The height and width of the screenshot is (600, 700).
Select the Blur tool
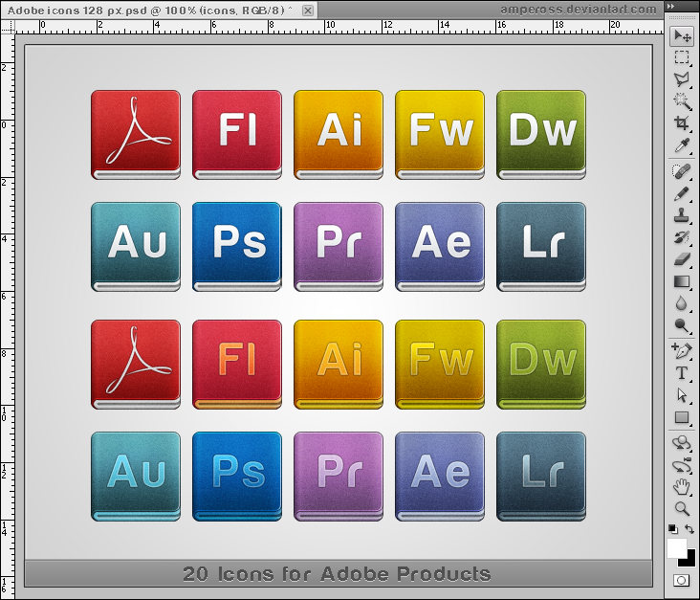(x=682, y=303)
